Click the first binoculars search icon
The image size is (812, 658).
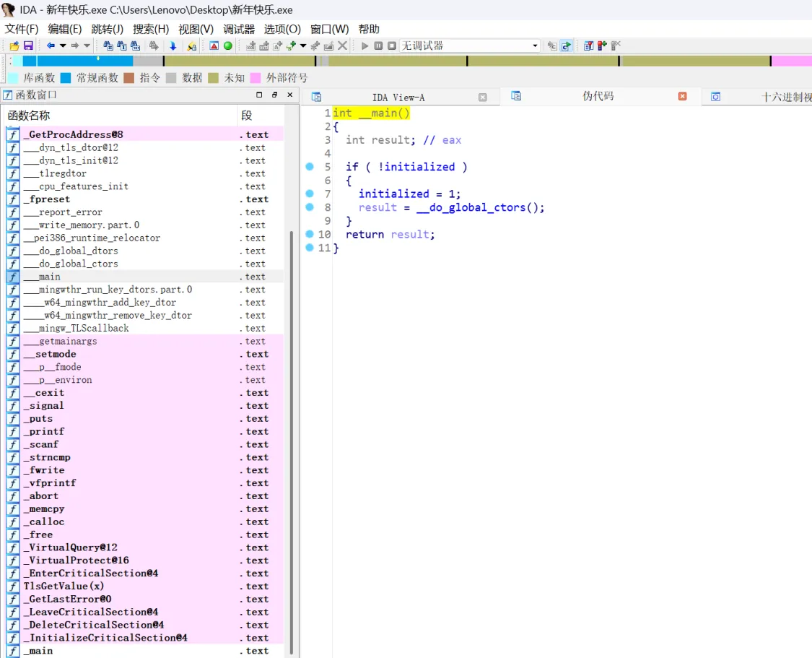[x=108, y=46]
